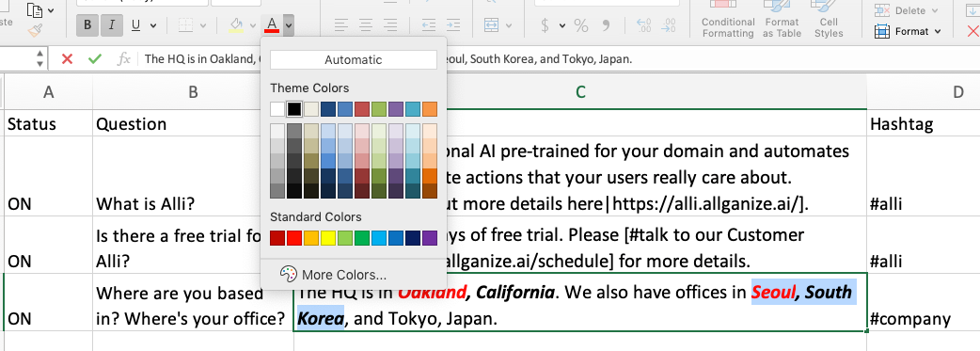Click the Borders icon
This screenshot has width=980, height=351.
pyautogui.click(x=185, y=25)
